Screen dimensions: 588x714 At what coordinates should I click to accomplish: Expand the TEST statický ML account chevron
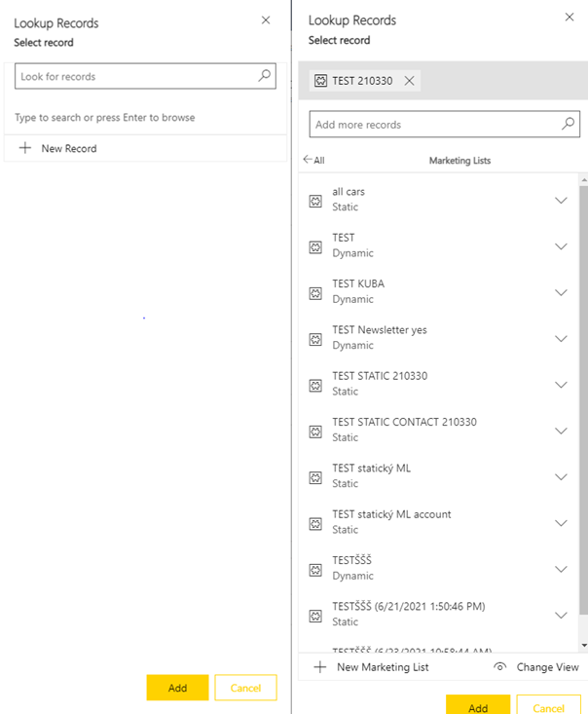[561, 523]
